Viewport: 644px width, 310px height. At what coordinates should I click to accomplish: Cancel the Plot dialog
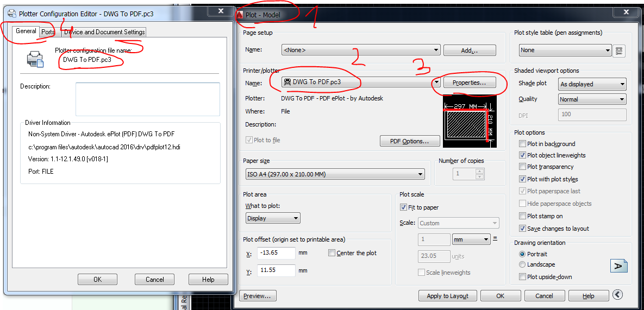[x=544, y=296]
